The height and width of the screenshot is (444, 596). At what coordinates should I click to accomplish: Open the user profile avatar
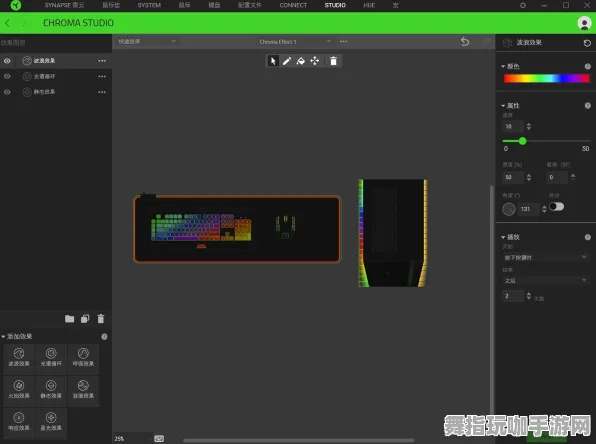(x=584, y=23)
